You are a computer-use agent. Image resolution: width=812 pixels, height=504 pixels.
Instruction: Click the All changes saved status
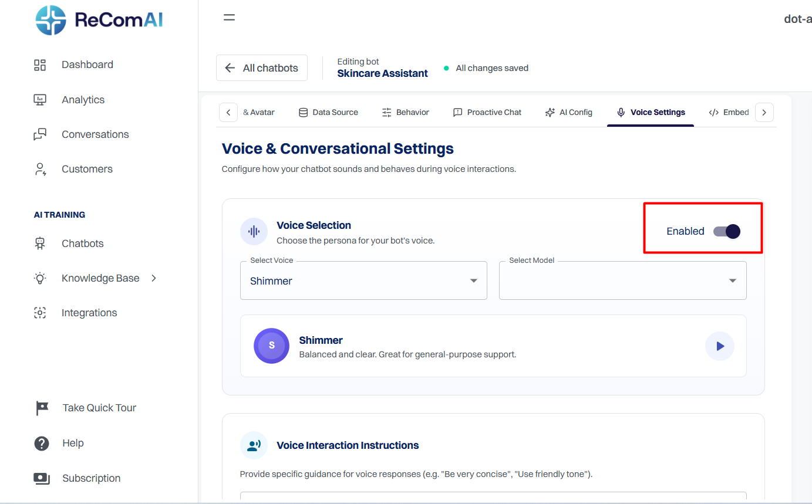click(x=486, y=68)
